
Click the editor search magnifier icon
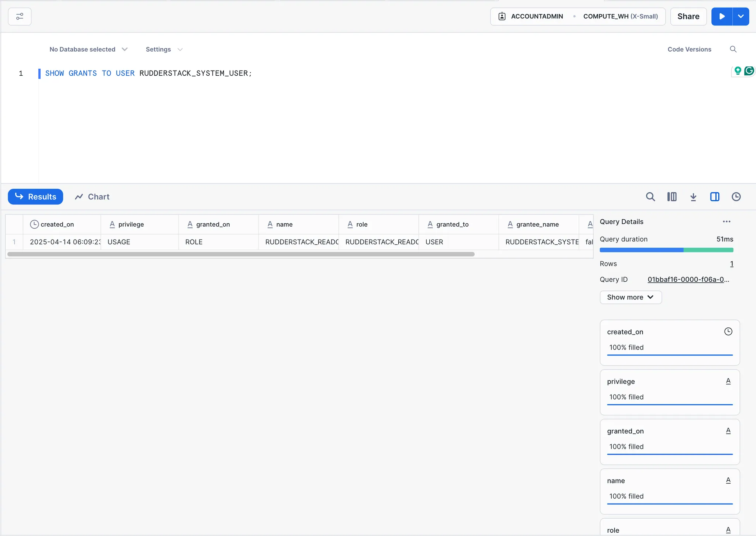tap(733, 49)
